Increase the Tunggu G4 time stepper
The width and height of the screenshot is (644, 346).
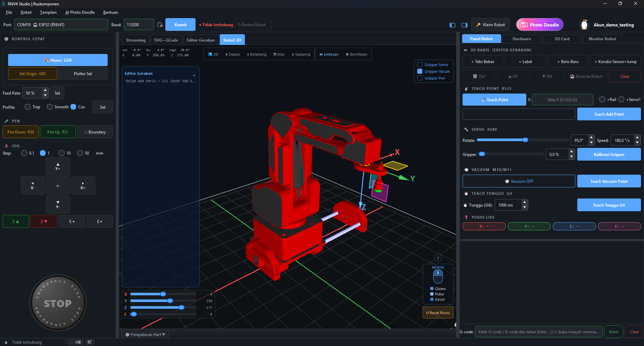click(x=525, y=203)
